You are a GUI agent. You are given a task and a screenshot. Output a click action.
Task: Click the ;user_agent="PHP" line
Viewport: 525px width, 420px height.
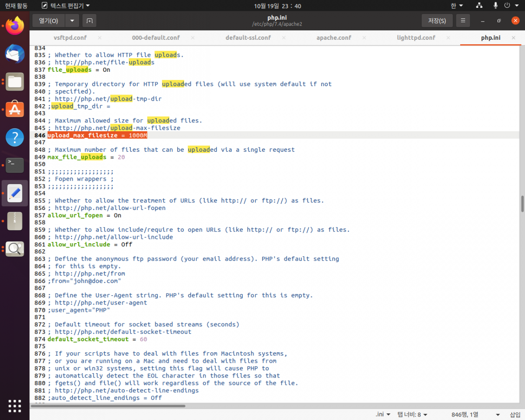(79, 310)
